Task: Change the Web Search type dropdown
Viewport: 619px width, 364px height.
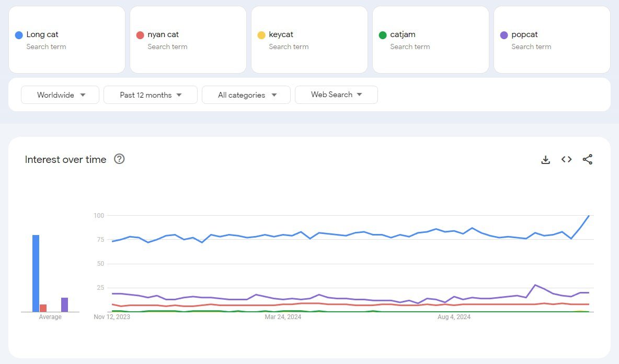Action: 336,95
